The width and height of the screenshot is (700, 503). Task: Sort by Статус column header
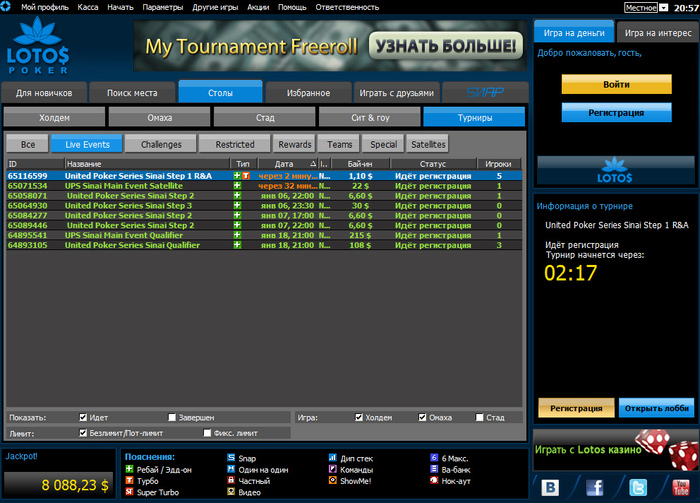[x=433, y=164]
